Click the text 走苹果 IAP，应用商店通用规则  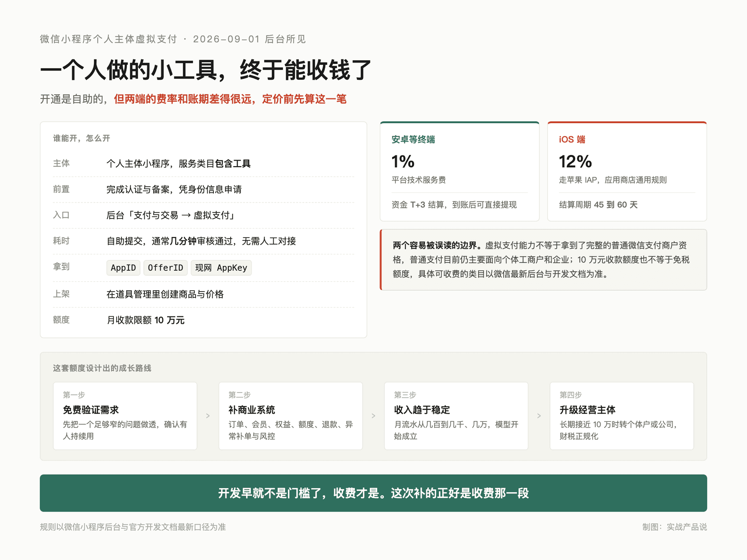point(613,180)
